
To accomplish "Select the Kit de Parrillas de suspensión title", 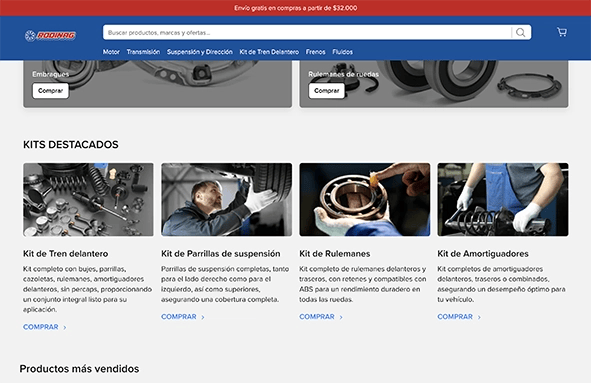I will pos(221,254).
